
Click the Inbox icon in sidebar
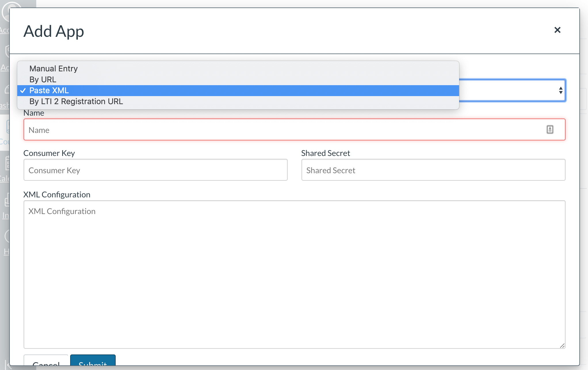pos(7,200)
